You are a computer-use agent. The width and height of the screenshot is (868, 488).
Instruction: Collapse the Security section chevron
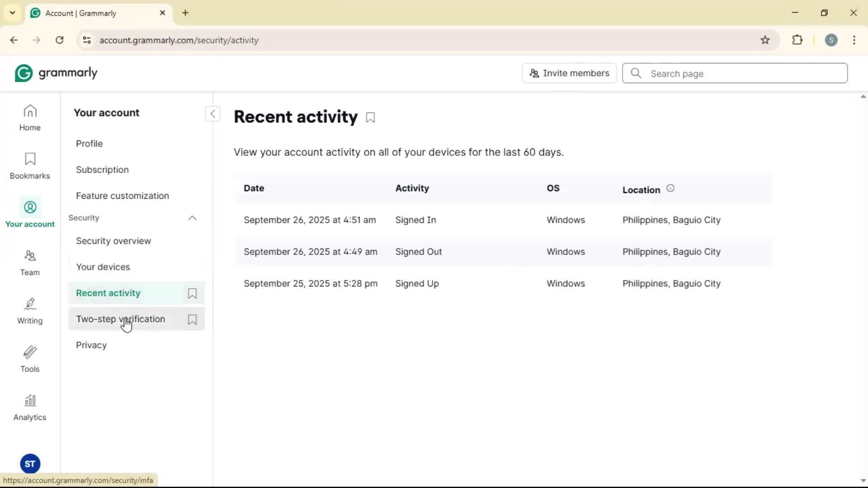click(x=192, y=218)
